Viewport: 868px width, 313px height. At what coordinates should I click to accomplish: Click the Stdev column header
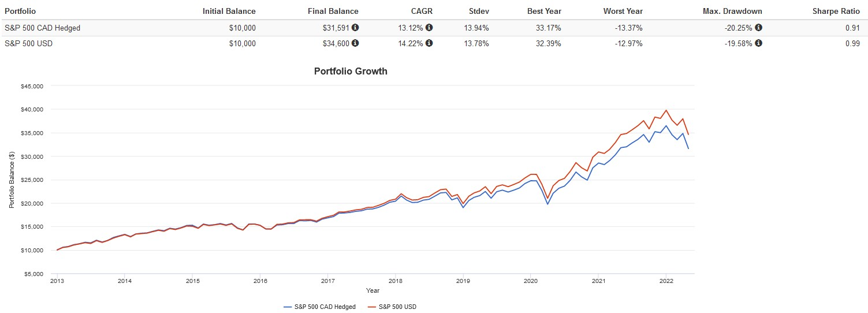tap(478, 11)
